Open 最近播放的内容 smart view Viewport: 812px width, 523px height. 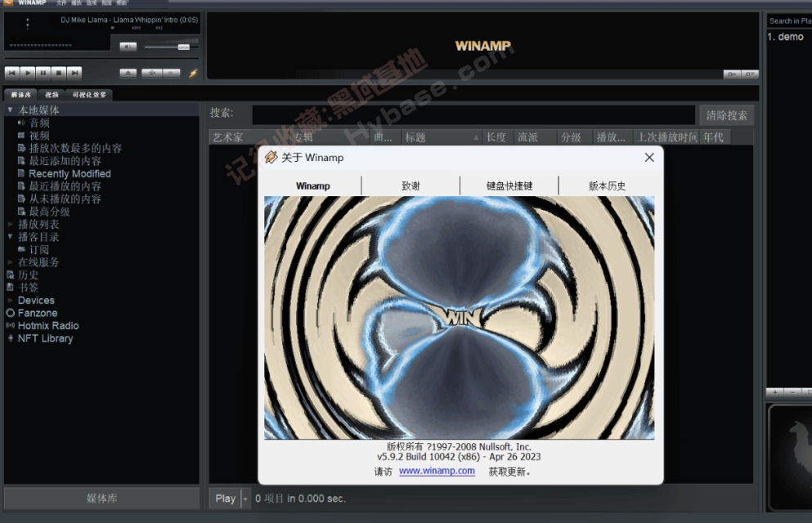[x=65, y=186]
